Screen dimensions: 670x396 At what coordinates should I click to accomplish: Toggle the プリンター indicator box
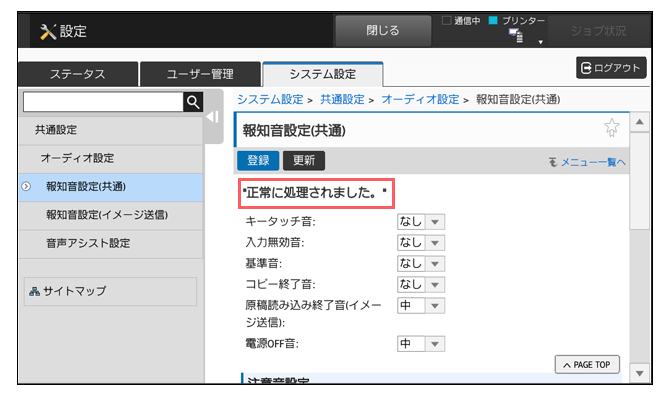click(x=493, y=21)
